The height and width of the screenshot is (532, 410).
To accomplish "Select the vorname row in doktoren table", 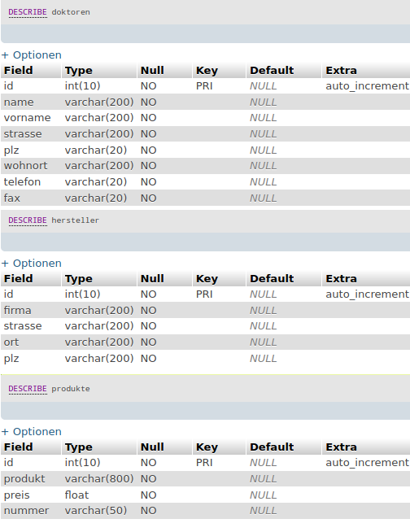I will pos(205,118).
